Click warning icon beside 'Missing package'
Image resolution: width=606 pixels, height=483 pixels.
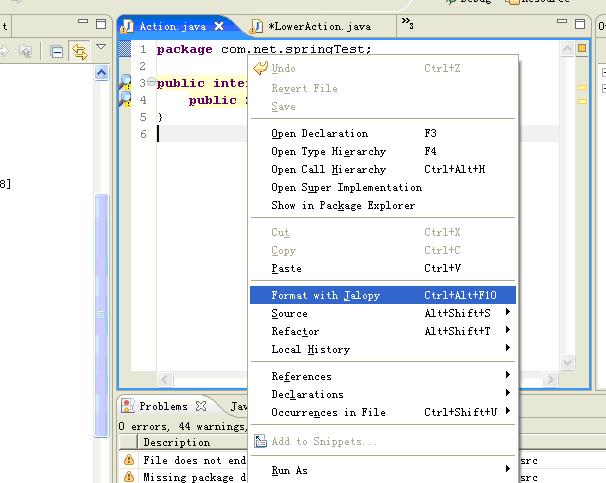(129, 477)
